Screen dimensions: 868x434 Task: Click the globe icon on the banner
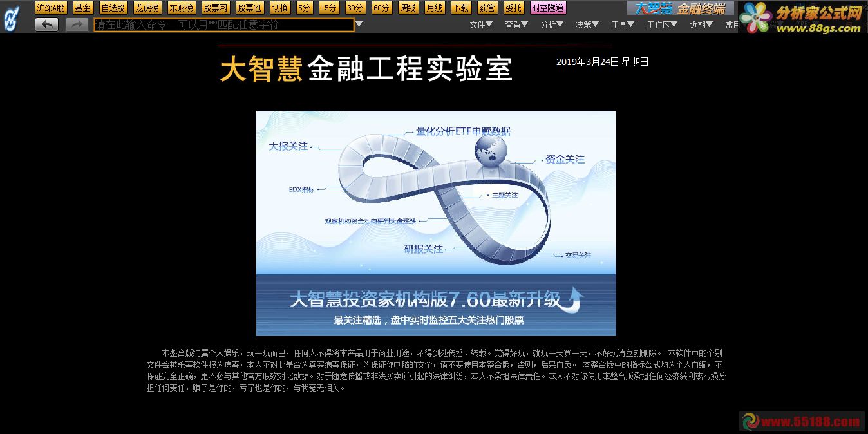pyautogui.click(x=491, y=151)
